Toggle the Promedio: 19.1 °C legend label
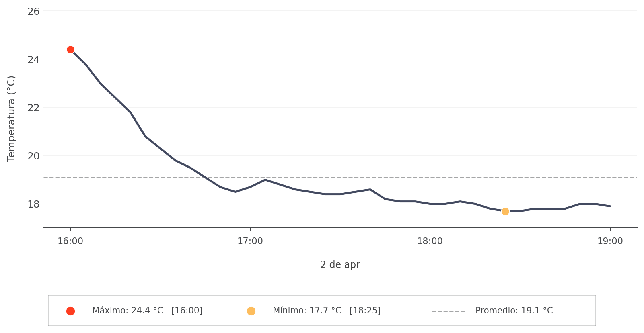 click(x=514, y=311)
